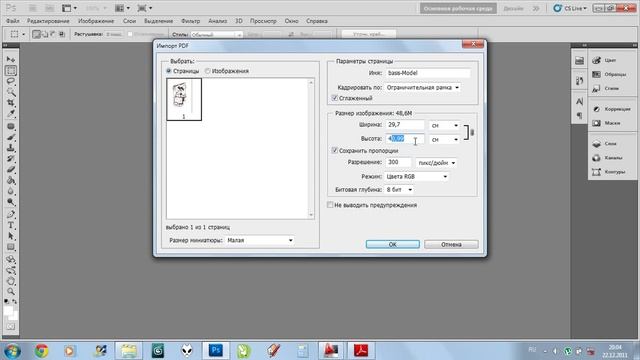Select the Path Selection arrow tool

click(x=11, y=236)
